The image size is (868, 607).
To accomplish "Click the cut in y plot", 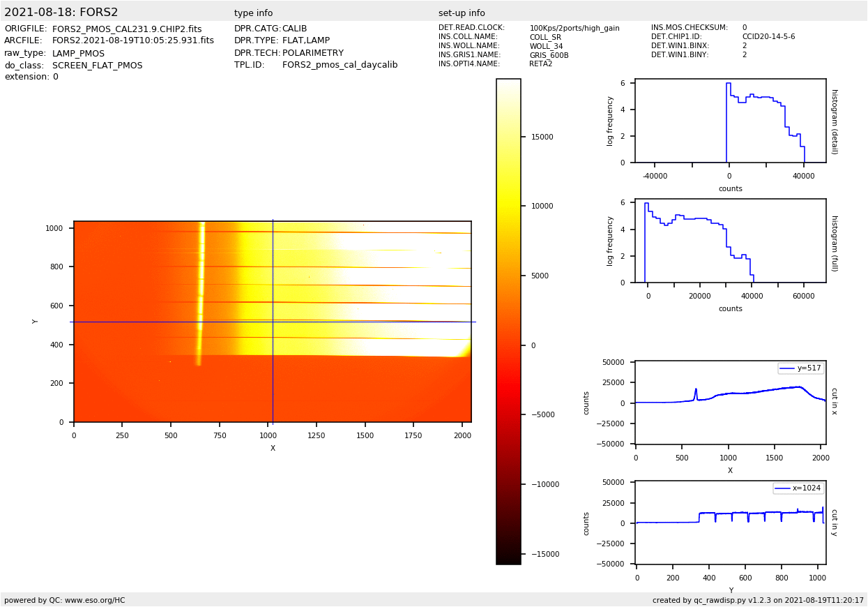I will pyautogui.click(x=730, y=522).
